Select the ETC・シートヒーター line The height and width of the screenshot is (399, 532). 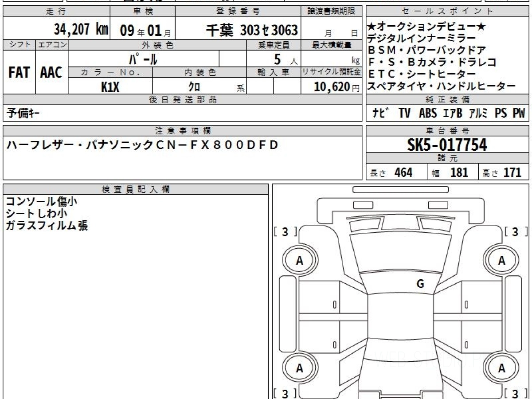point(422,74)
